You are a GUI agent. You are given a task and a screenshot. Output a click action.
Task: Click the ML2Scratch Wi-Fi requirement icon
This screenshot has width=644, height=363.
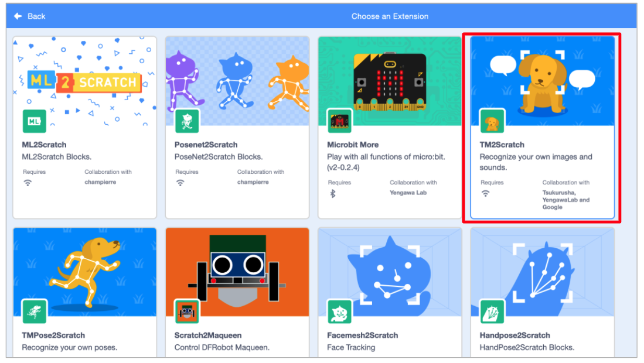28,183
